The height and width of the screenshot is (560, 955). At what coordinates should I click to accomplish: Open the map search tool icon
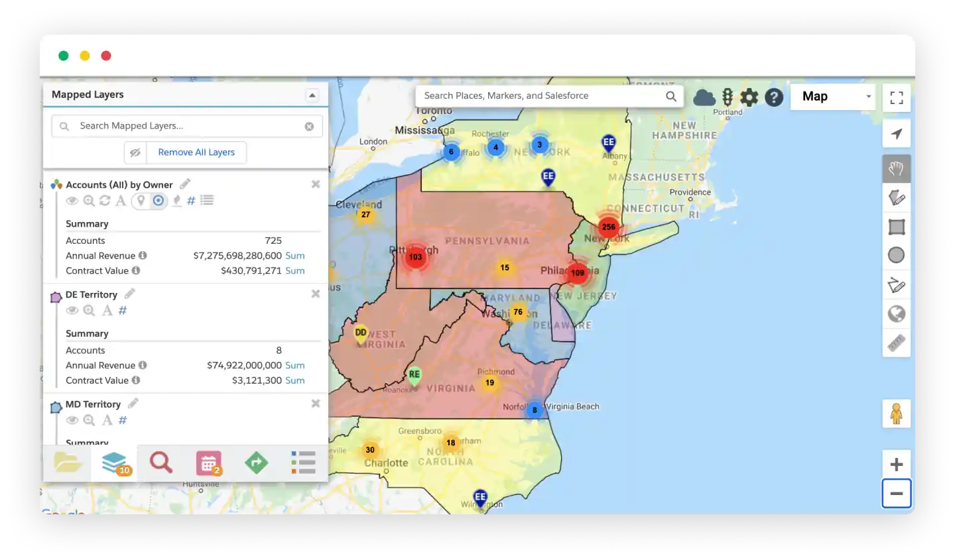coord(161,462)
